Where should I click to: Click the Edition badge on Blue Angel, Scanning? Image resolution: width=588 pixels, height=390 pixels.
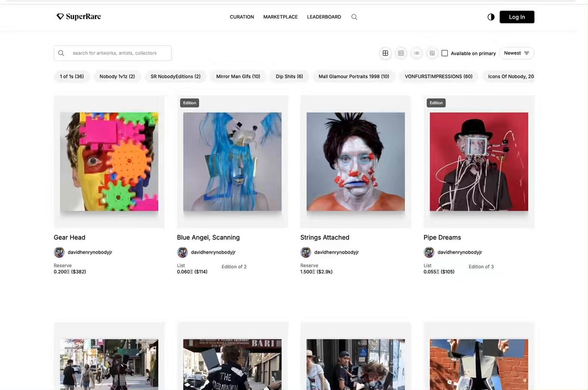coord(190,103)
